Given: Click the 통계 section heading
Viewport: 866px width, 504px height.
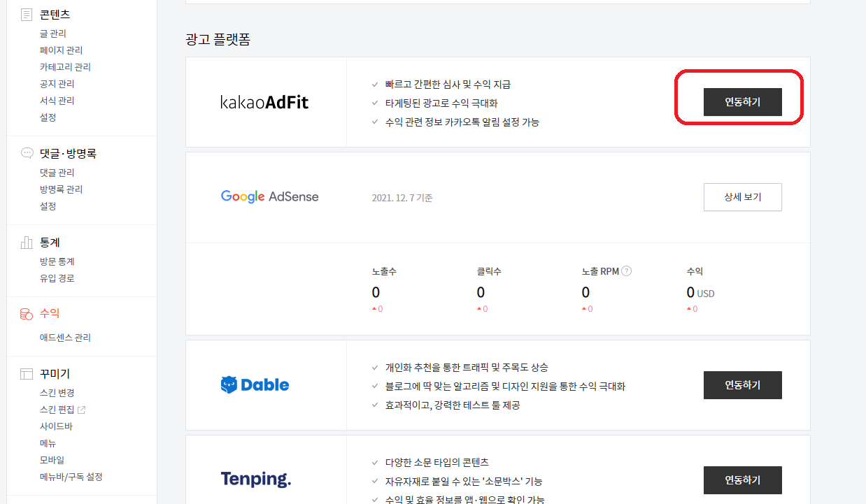Looking at the screenshot, I should click(50, 242).
